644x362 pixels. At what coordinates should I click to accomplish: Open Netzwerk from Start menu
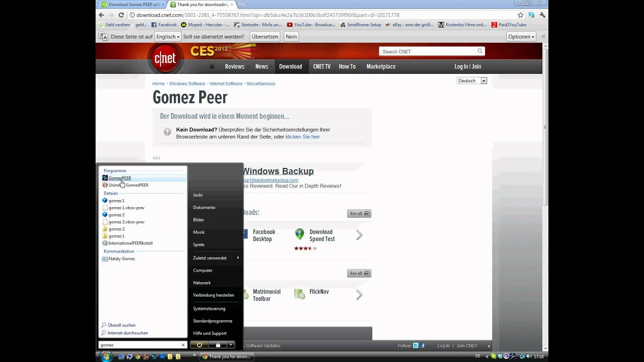coord(202,283)
